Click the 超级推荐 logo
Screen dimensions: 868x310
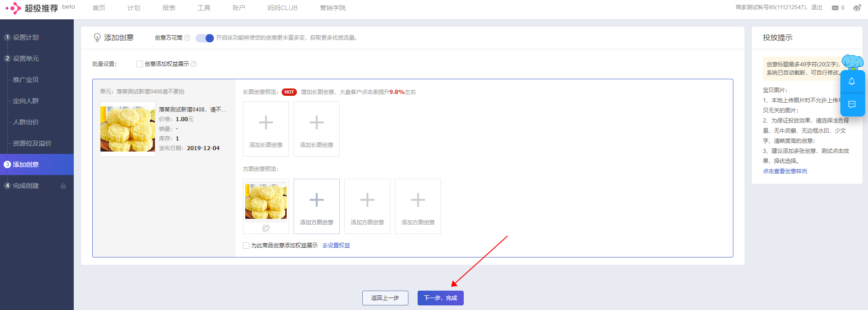click(32, 8)
